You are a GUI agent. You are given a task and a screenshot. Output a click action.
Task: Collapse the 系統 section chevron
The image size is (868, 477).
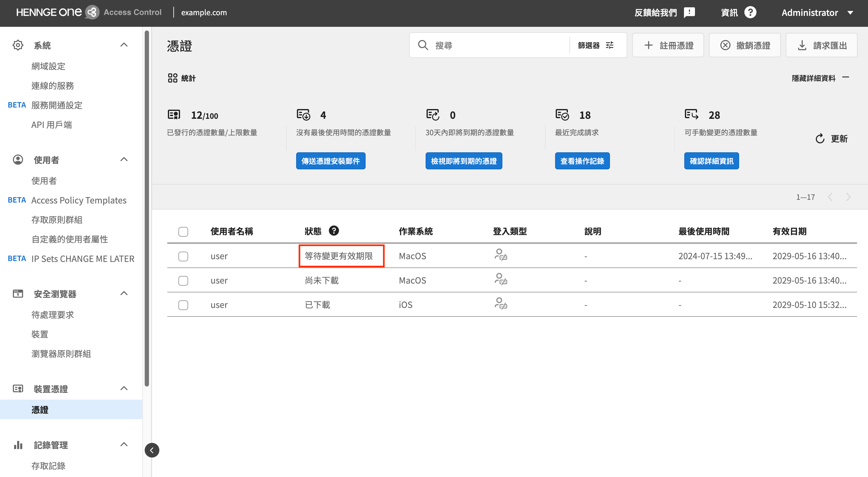[x=124, y=45]
